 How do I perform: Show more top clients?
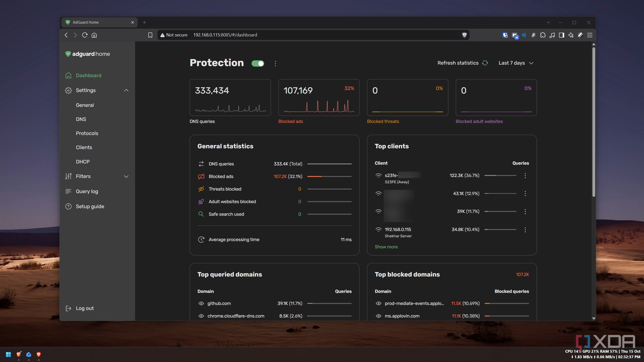click(x=386, y=247)
